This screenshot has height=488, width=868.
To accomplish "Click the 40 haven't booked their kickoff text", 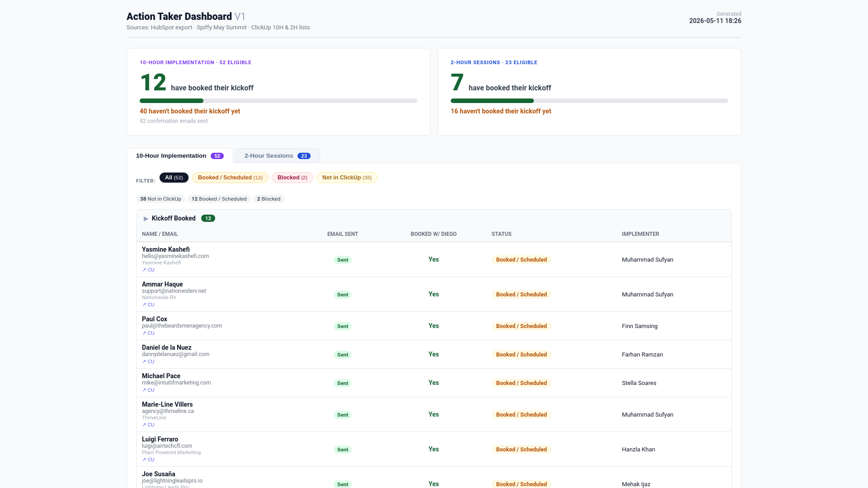I will point(190,111).
